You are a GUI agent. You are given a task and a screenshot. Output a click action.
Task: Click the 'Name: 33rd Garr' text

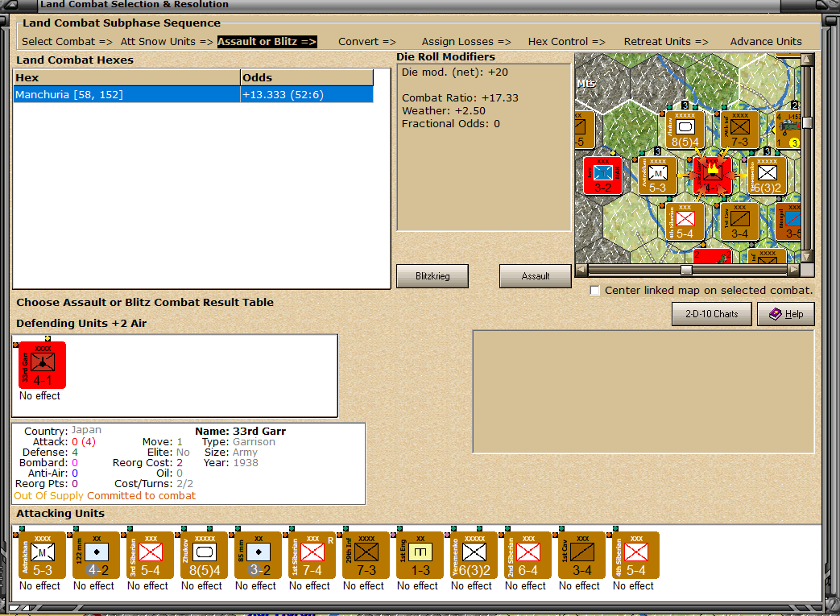pos(240,432)
